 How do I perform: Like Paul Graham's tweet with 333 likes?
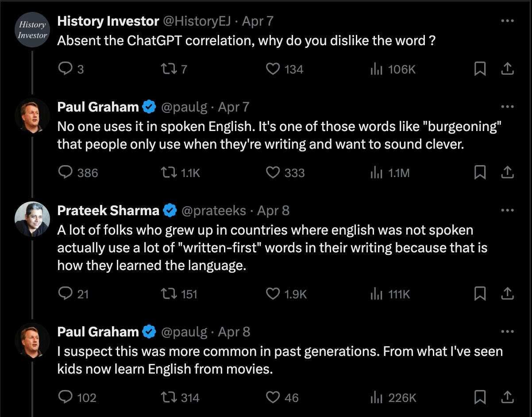tap(273, 172)
